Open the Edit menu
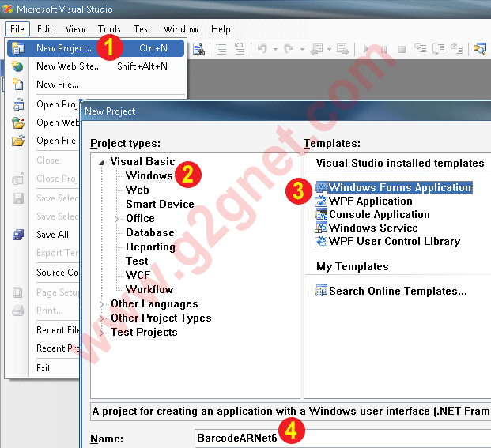 pos(45,29)
